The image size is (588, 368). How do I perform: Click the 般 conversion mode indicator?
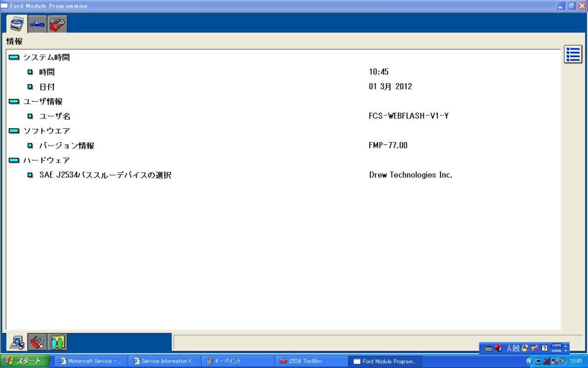[516, 348]
